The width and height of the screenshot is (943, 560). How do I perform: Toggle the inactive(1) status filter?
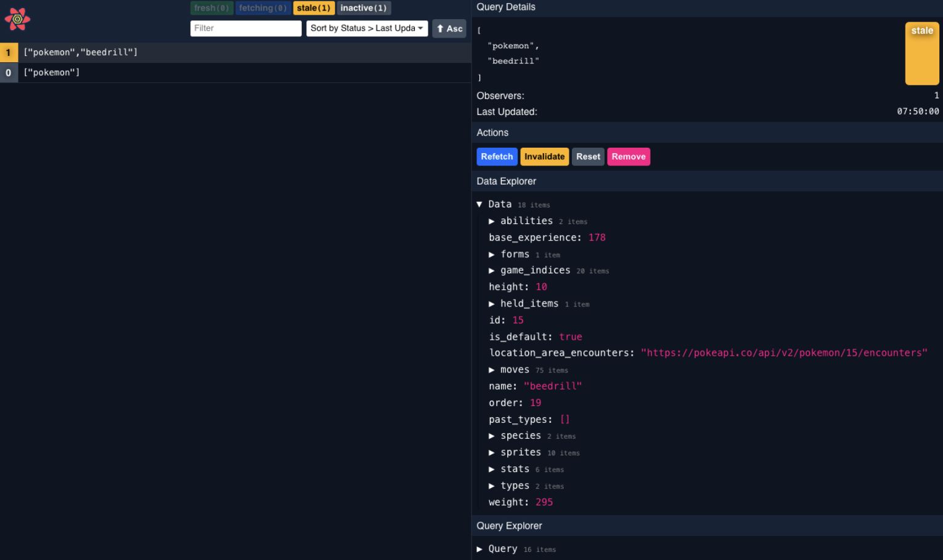click(x=363, y=7)
